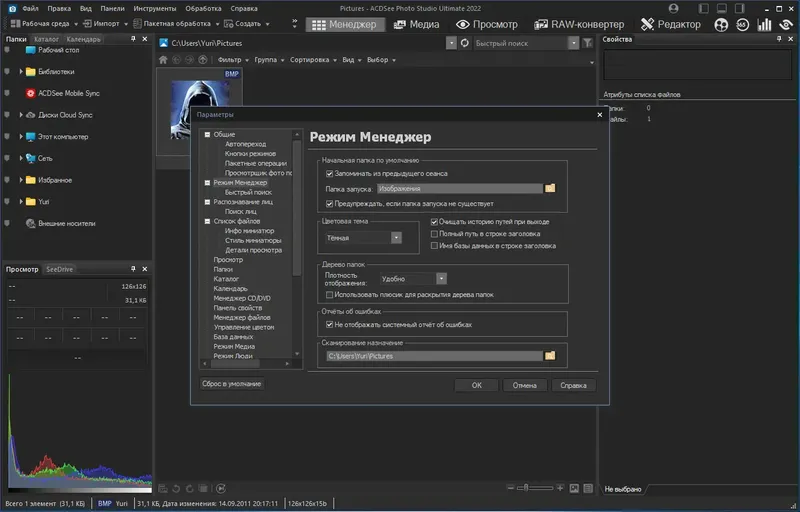This screenshot has height=512, width=800.
Task: Select the BMP hooded figure thumbnail
Action: (x=199, y=110)
